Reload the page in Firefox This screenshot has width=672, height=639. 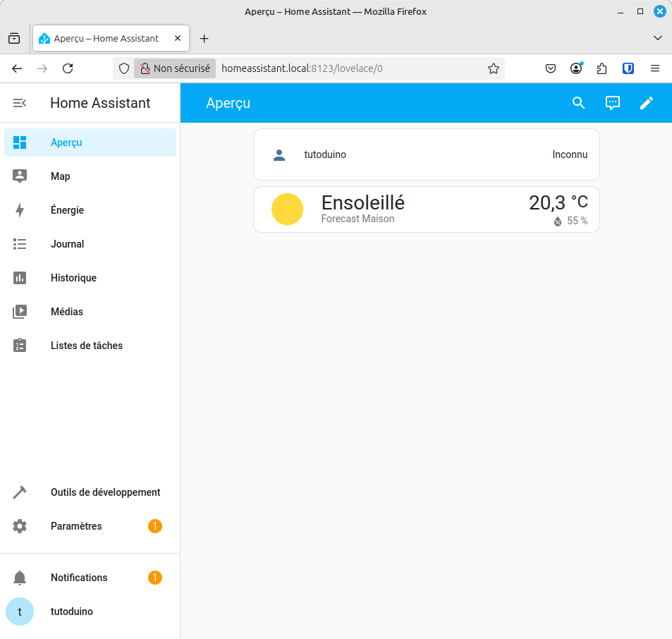click(x=68, y=68)
